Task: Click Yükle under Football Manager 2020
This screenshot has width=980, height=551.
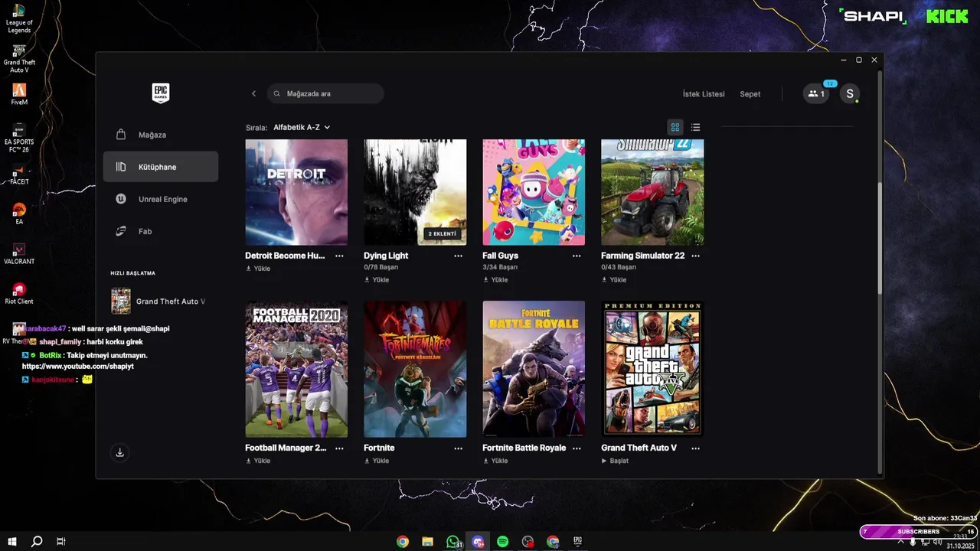Action: 258,461
